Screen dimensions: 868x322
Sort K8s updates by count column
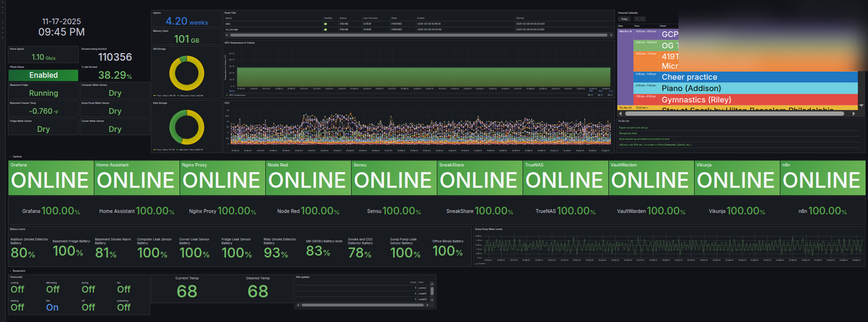click(413, 282)
